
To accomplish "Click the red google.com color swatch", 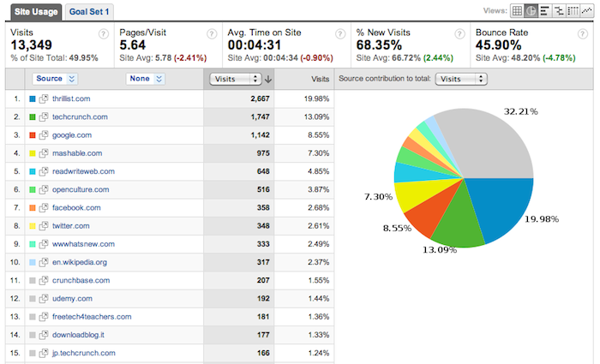I will (33, 135).
